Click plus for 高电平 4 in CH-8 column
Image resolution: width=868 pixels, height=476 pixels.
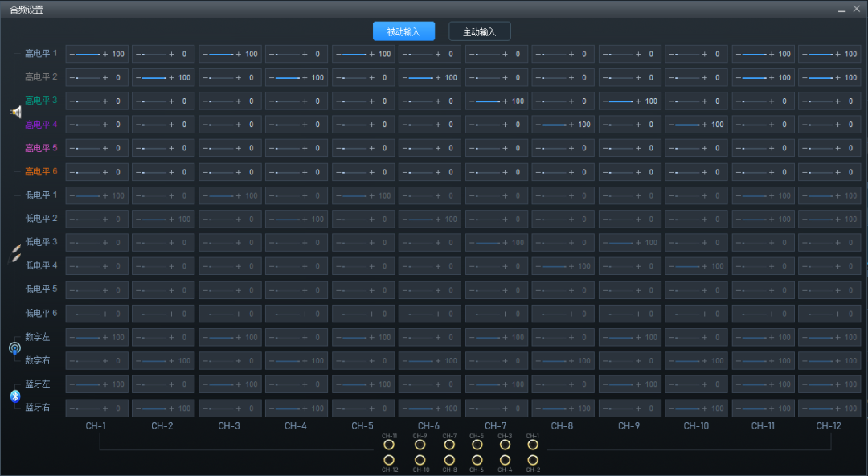(x=571, y=125)
